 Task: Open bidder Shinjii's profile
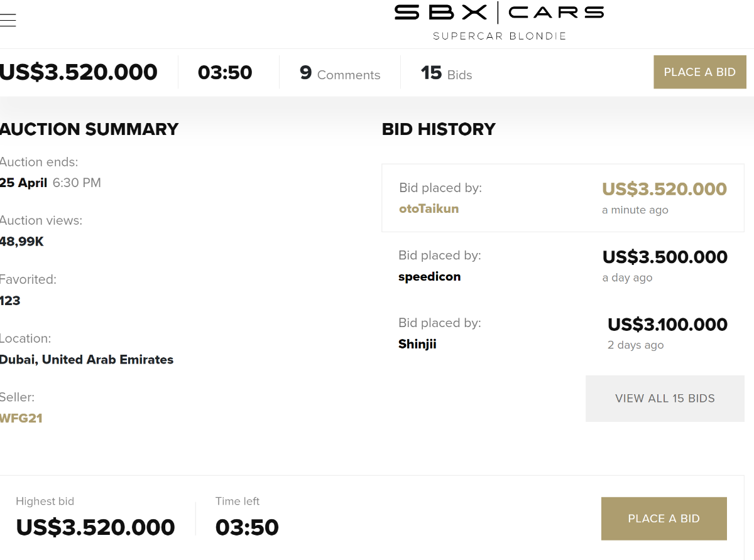pyautogui.click(x=417, y=344)
